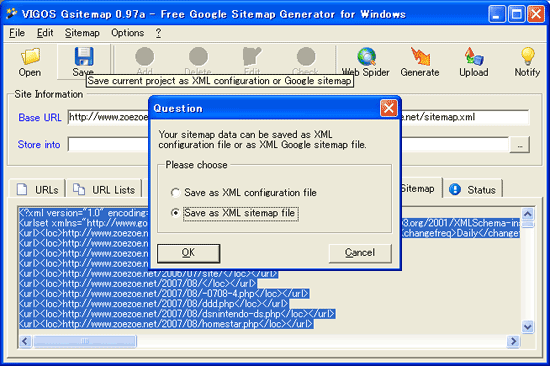Click the disabled Delete toolbar icon
This screenshot has width=550, height=366.
pyautogui.click(x=198, y=56)
